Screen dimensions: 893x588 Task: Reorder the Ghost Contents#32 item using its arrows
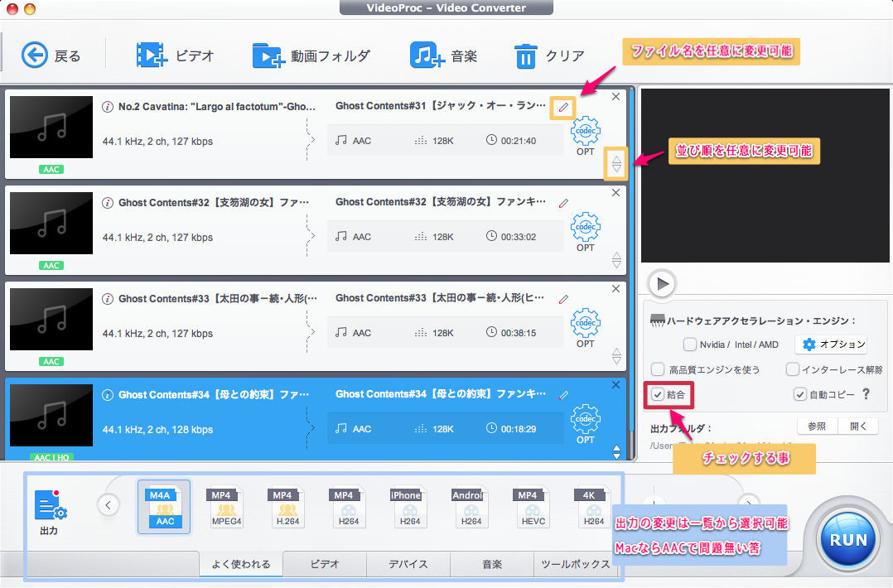616,260
